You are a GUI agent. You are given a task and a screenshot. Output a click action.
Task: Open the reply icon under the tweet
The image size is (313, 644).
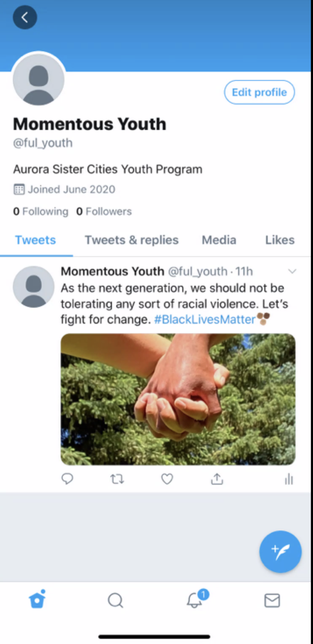coord(67,479)
